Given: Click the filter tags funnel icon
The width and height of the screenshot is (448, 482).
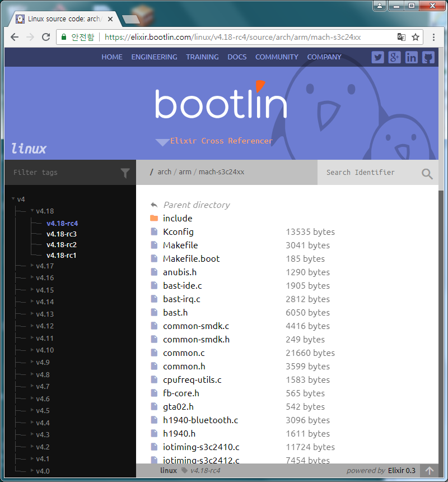Looking at the screenshot, I should tap(125, 173).
